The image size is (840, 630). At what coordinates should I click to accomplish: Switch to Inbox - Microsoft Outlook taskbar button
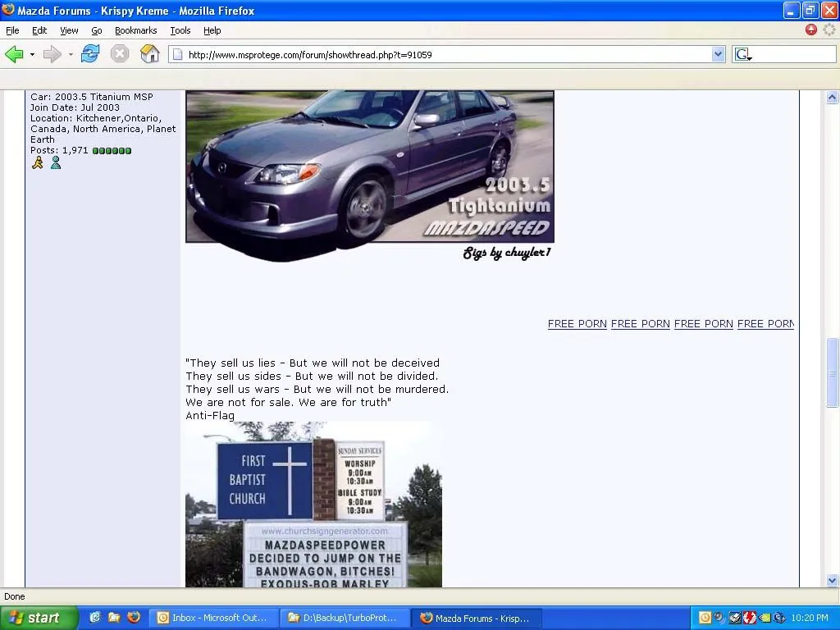(213, 618)
